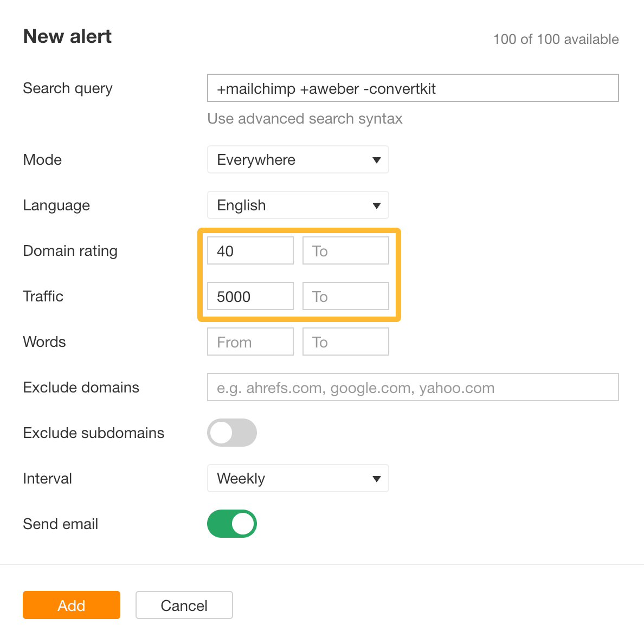This screenshot has height=644, width=644.
Task: Toggle the Exclude subdomains switch off
Action: [x=231, y=433]
